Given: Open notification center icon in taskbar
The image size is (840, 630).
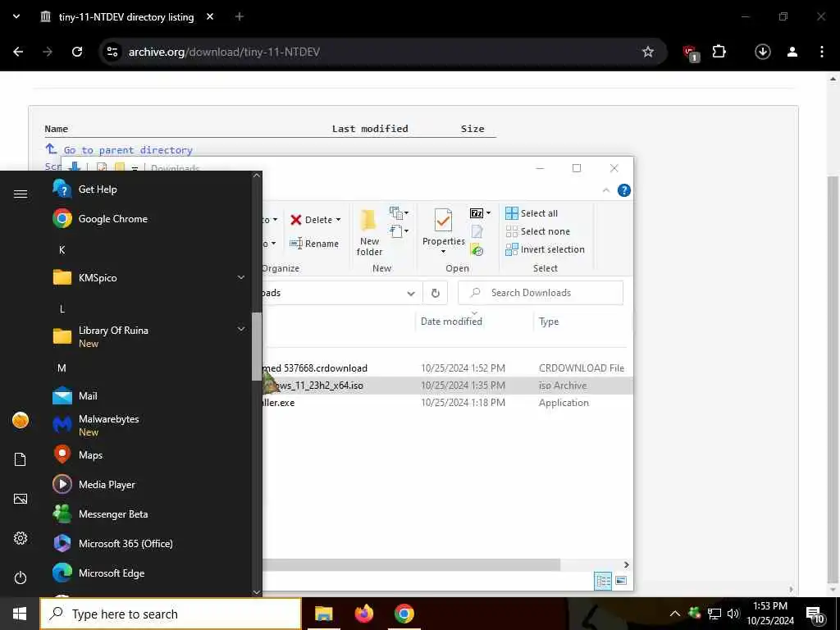Looking at the screenshot, I should (815, 614).
